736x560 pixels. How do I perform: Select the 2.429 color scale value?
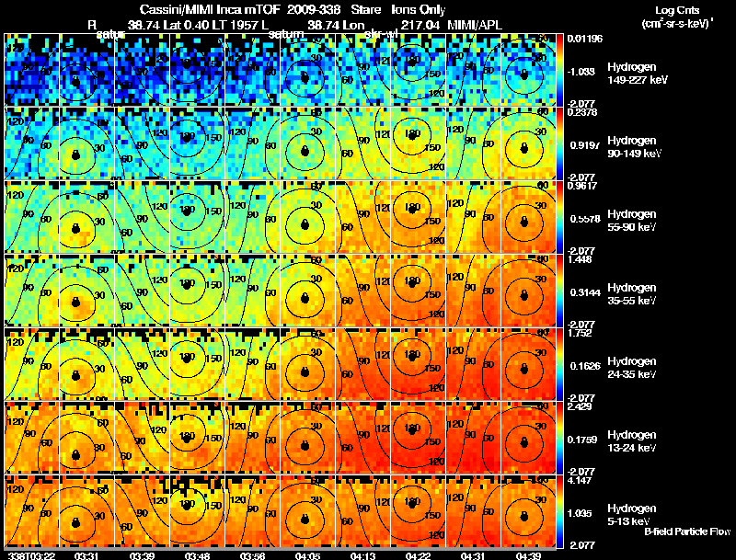(x=580, y=406)
